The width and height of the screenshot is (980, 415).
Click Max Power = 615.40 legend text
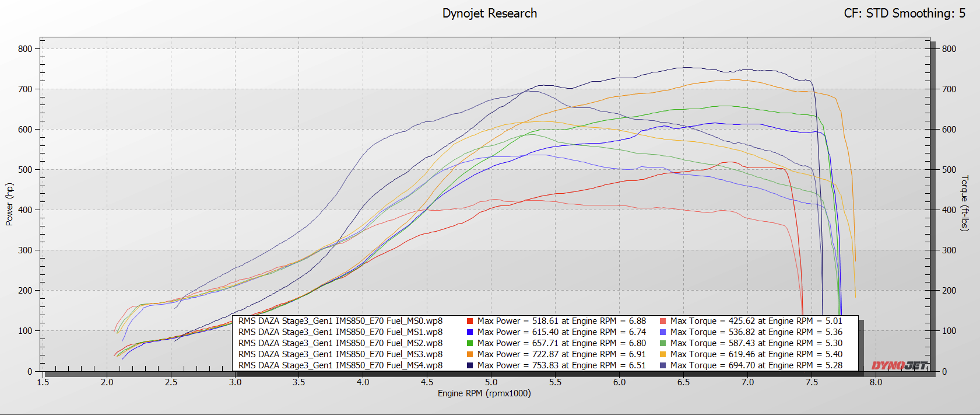[561, 332]
